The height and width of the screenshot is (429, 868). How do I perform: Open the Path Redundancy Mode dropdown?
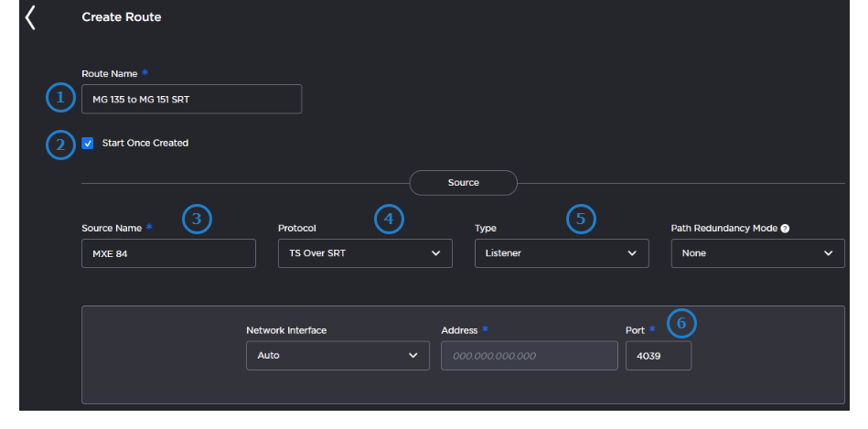pos(757,253)
